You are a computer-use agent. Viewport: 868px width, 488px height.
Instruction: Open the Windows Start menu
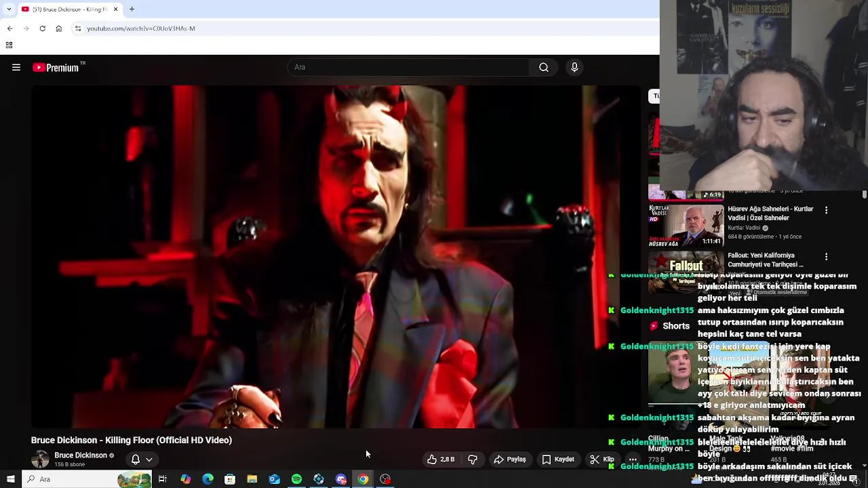click(x=10, y=479)
